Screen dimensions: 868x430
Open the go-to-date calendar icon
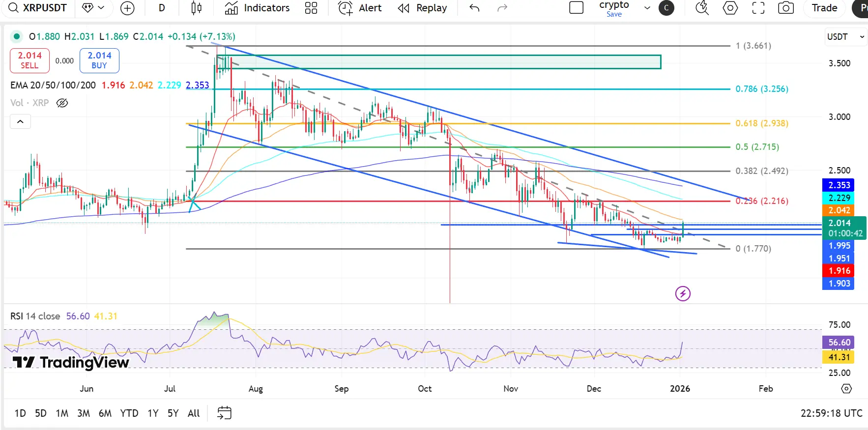(224, 413)
